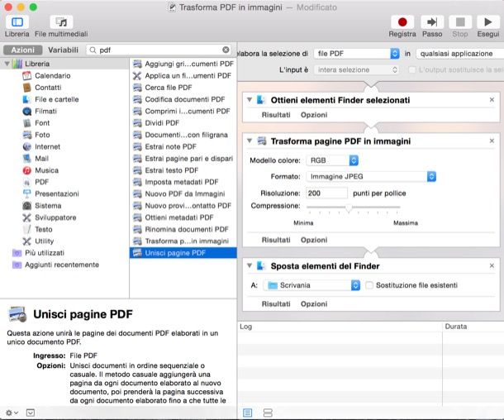
Task: Open Modello colore RGB dropdown
Action: [332, 160]
